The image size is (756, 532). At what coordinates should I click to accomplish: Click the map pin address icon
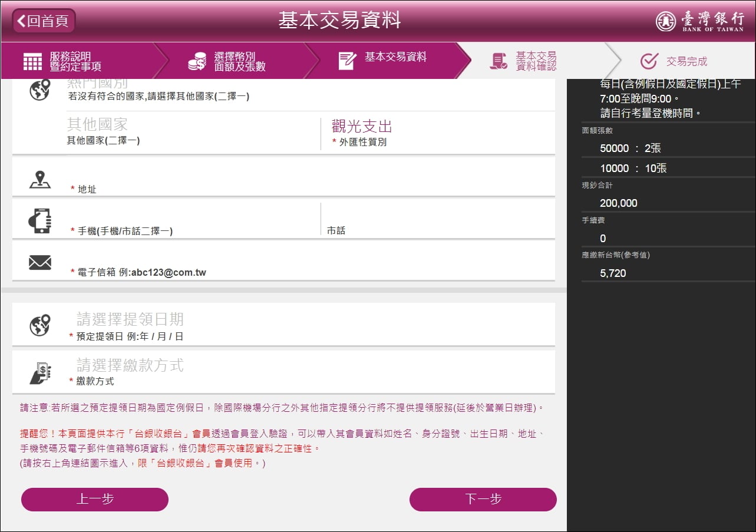click(40, 180)
